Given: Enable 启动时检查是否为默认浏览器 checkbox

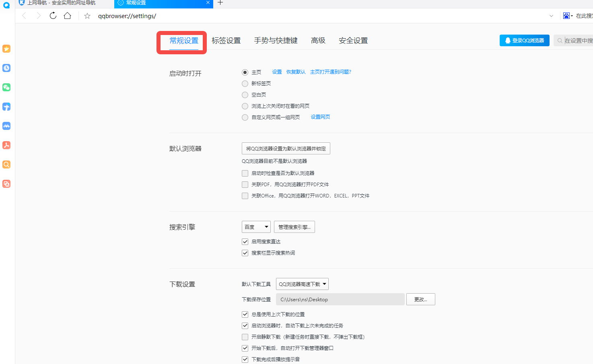Looking at the screenshot, I should [245, 173].
